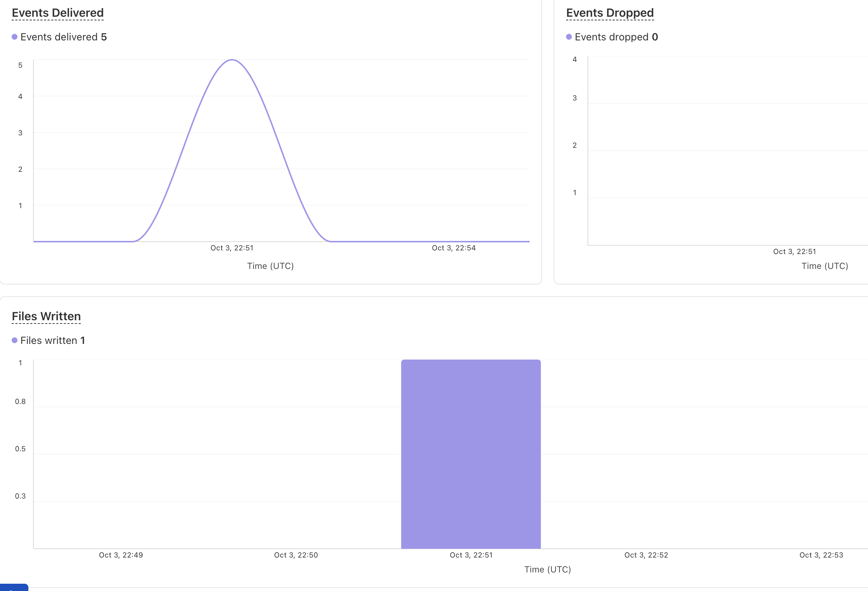Click the peak of the Events Delivered line
Viewport: 868px width, 591px height.
232,60
